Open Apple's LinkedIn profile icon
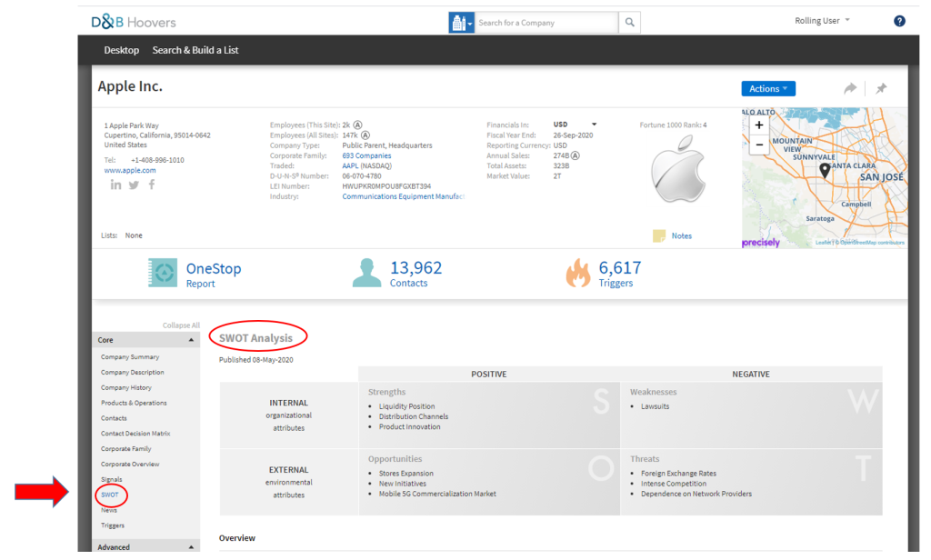 (x=115, y=185)
